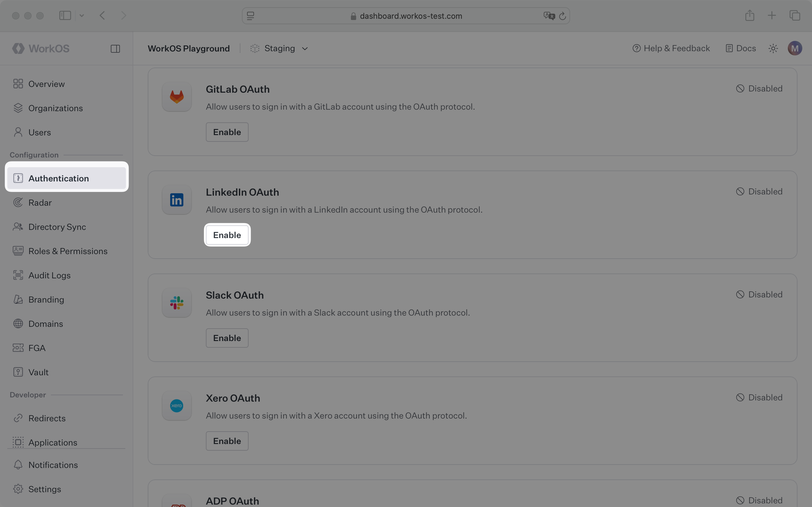Click the Users sidebar icon
The height and width of the screenshot is (507, 812).
pyautogui.click(x=18, y=132)
